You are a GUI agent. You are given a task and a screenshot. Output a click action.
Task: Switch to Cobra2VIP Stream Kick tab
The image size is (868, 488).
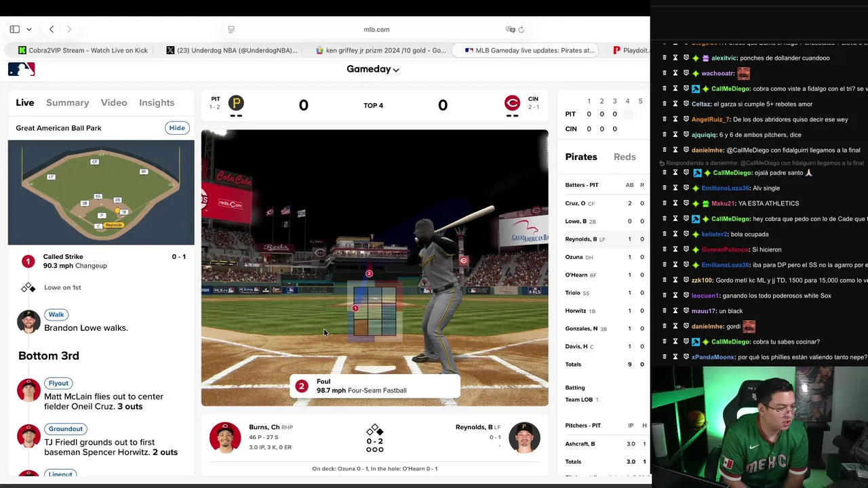(x=83, y=50)
